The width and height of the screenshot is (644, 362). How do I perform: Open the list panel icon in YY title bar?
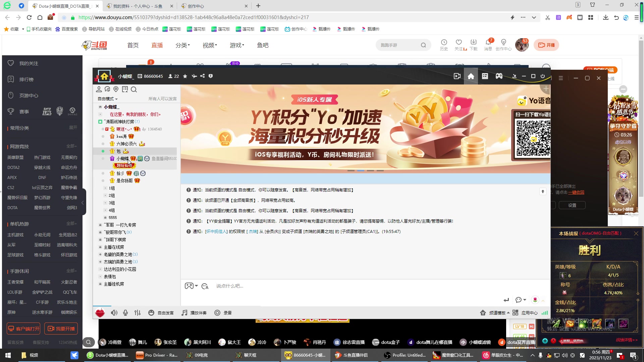[485, 76]
